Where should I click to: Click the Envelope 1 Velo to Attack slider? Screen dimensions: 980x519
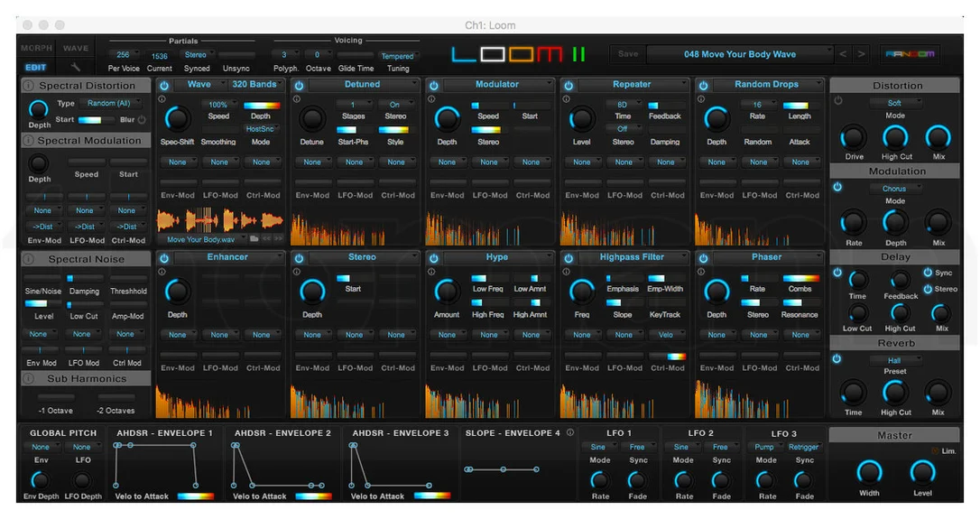coord(196,496)
